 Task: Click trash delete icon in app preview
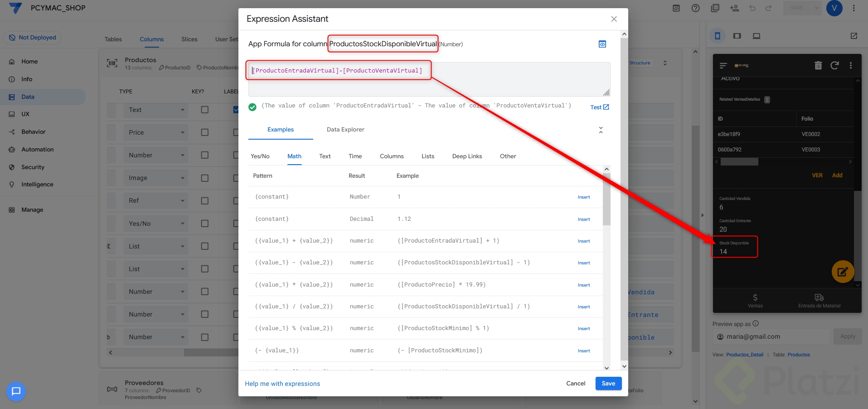(818, 65)
